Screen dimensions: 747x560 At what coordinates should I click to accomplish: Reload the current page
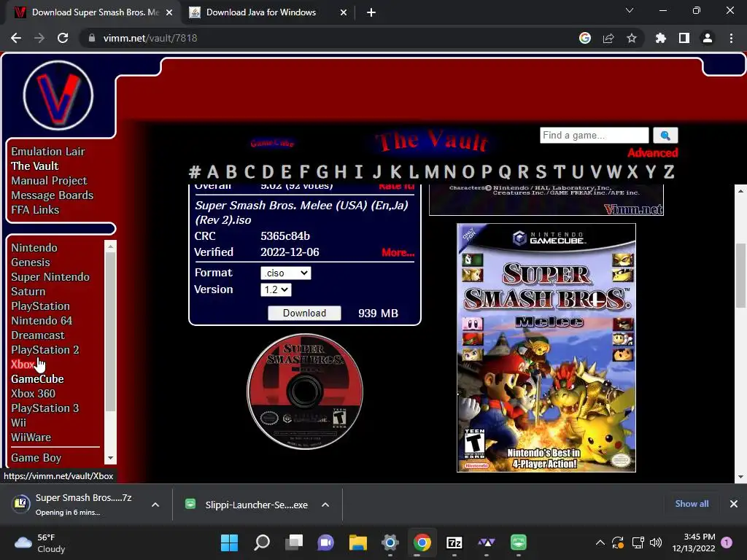pyautogui.click(x=63, y=38)
